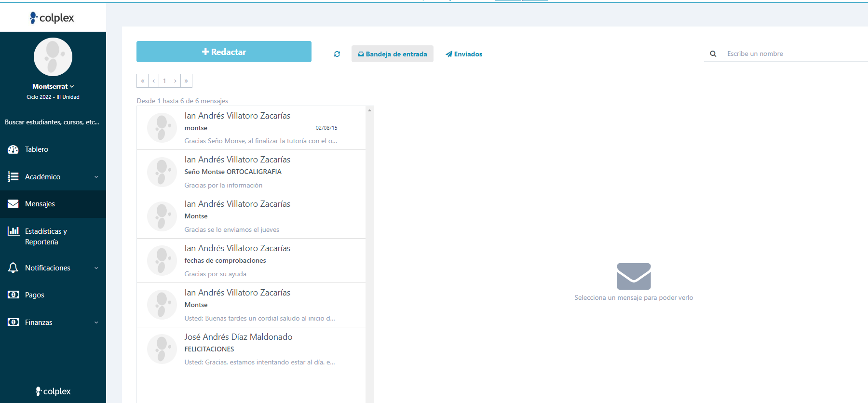Screen dimensions: 868x403
Task: Open FELICITACIONES message from José Andrés
Action: click(251, 349)
